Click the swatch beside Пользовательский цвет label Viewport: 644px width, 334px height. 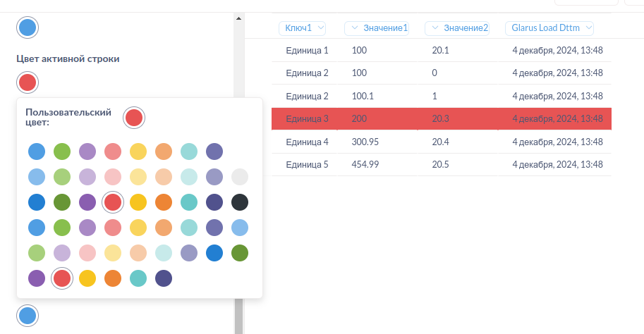[134, 118]
